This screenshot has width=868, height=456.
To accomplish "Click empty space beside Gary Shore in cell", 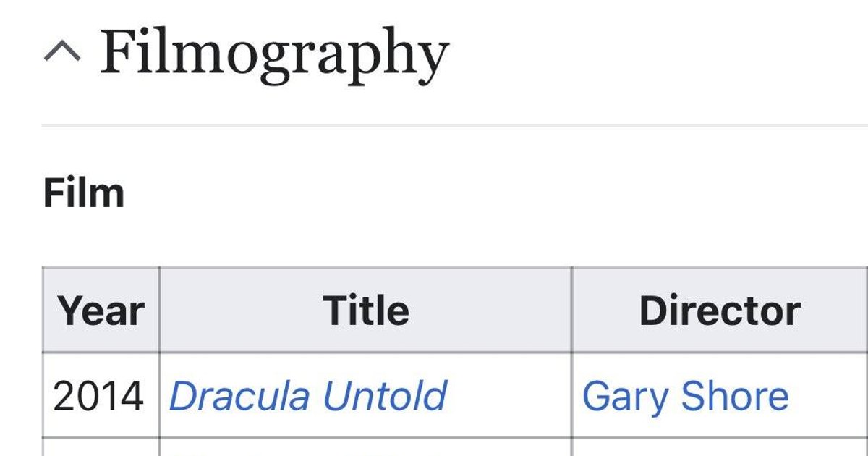I will [830, 396].
